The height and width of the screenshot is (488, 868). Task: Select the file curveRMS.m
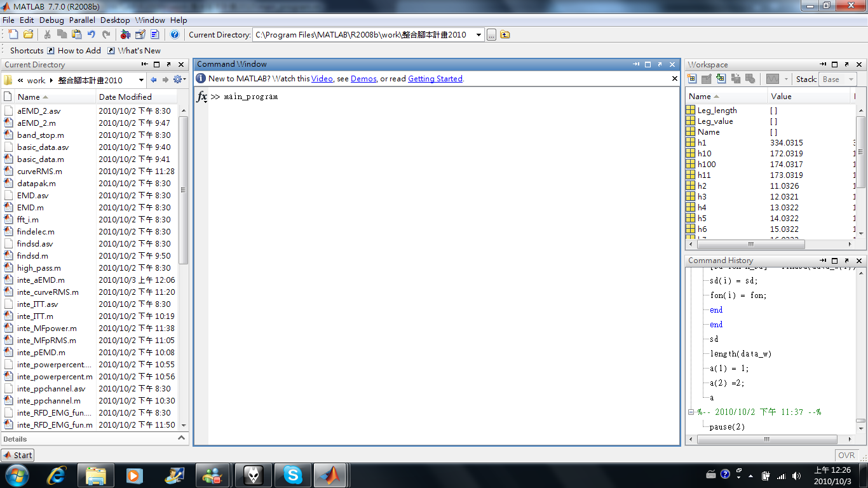click(x=39, y=172)
